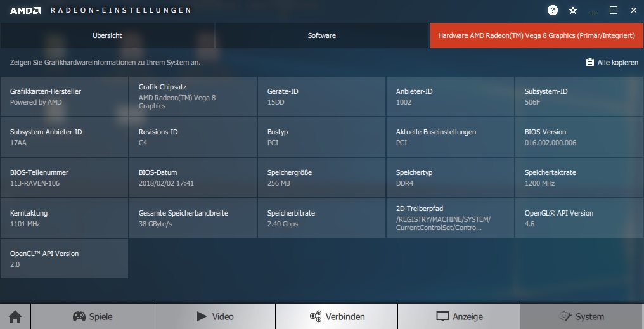Screen dimensions: 644x329
Task: Open the System section
Action: [581, 316]
